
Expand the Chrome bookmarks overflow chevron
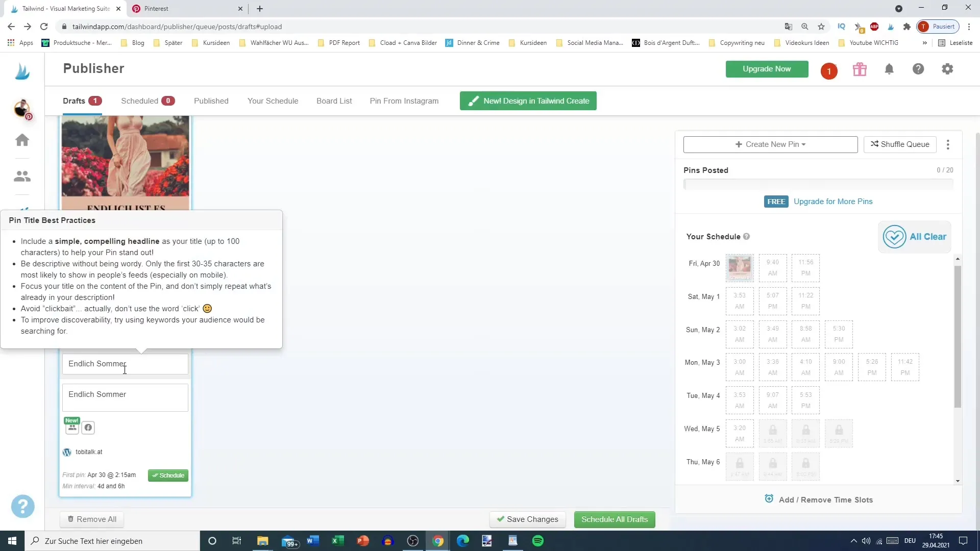click(924, 43)
